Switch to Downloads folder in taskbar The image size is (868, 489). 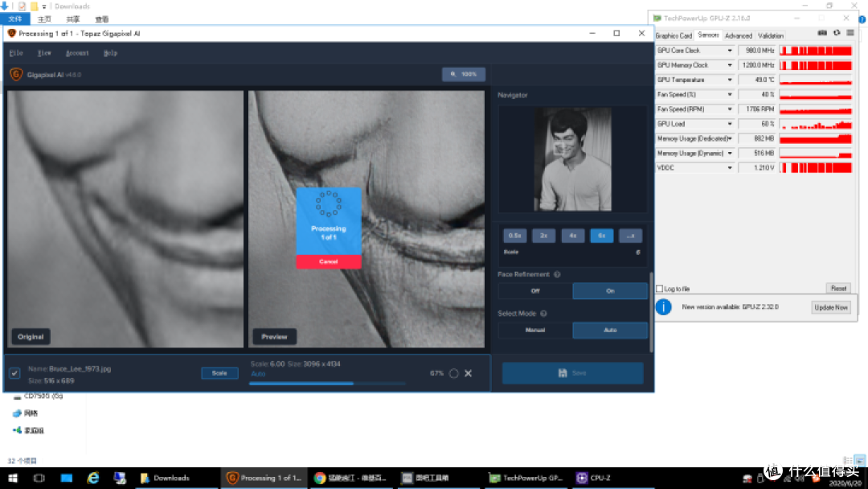(177, 478)
